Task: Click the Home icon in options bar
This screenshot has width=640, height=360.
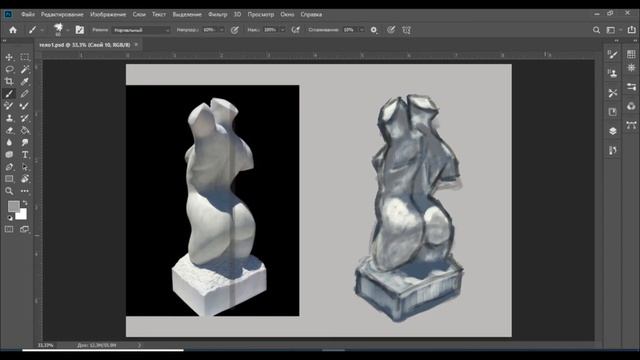Action: point(13,30)
